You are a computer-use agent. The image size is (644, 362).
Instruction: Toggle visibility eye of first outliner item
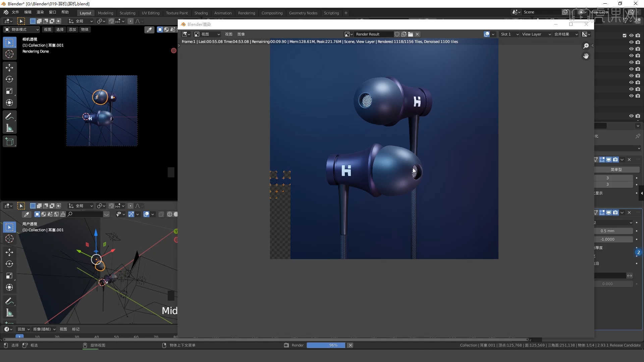click(631, 36)
